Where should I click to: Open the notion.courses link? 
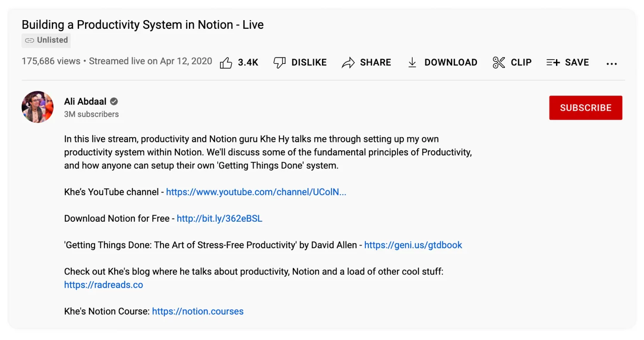pos(197,311)
